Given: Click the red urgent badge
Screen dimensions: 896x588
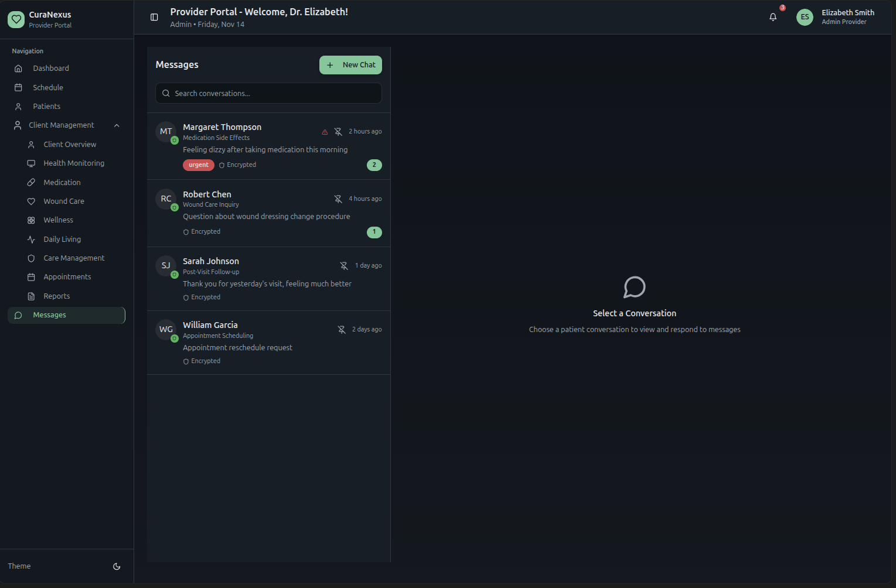Looking at the screenshot, I should pyautogui.click(x=198, y=165).
